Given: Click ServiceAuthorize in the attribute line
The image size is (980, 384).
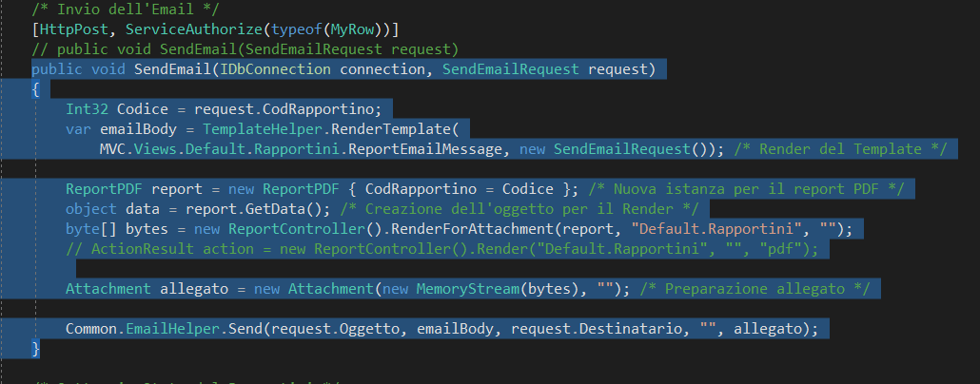Looking at the screenshot, I should pos(194,29).
